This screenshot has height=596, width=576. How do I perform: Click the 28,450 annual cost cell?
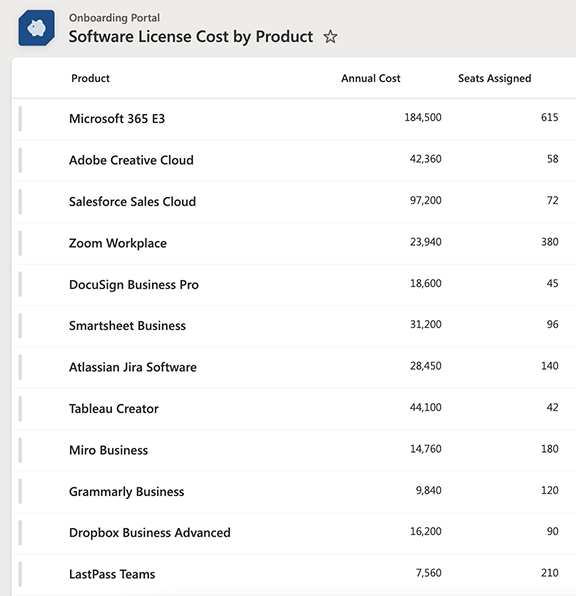pyautogui.click(x=425, y=366)
